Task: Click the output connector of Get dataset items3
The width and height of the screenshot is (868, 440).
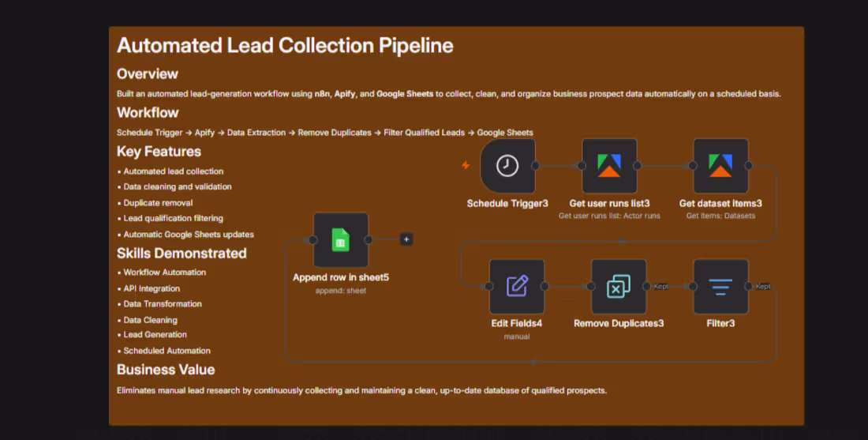Action: coord(748,166)
